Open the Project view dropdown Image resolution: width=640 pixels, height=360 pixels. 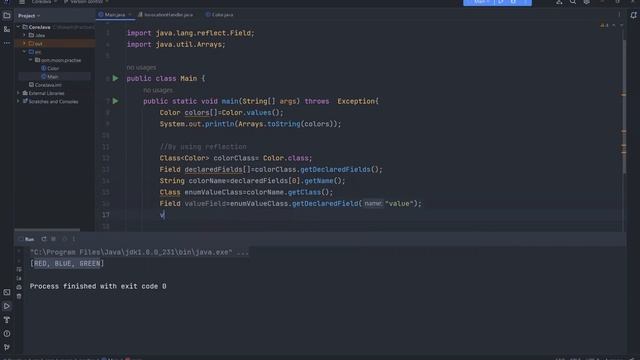point(29,16)
